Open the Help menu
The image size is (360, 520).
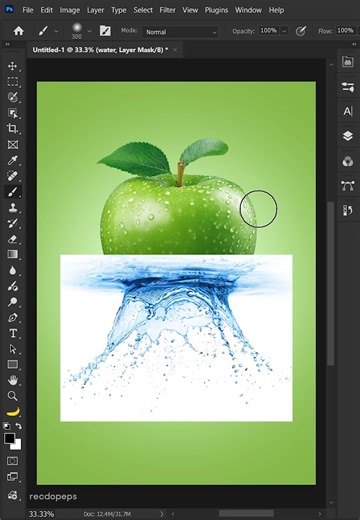coord(277,10)
